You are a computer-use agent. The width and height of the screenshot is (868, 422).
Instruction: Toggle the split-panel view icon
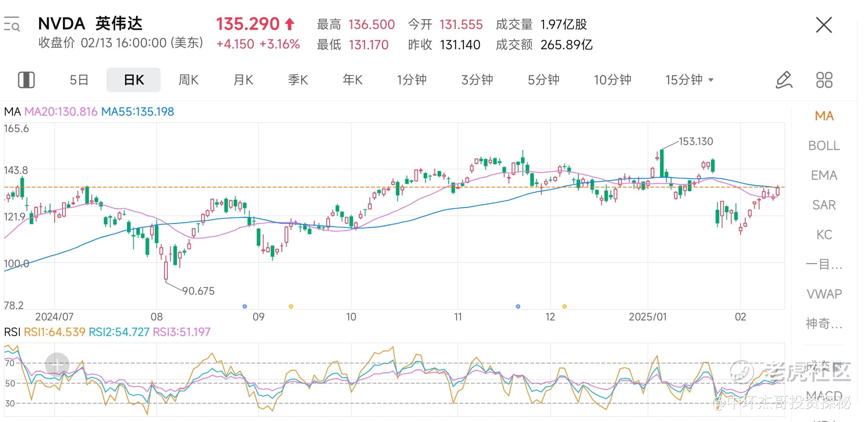[x=26, y=80]
